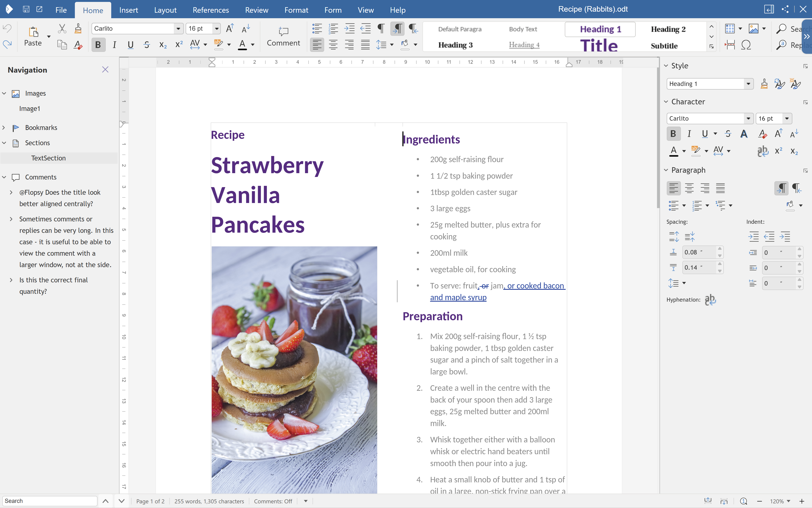Increase font size with ribbon A-up icon
This screenshot has width=812, height=508.
230,29
